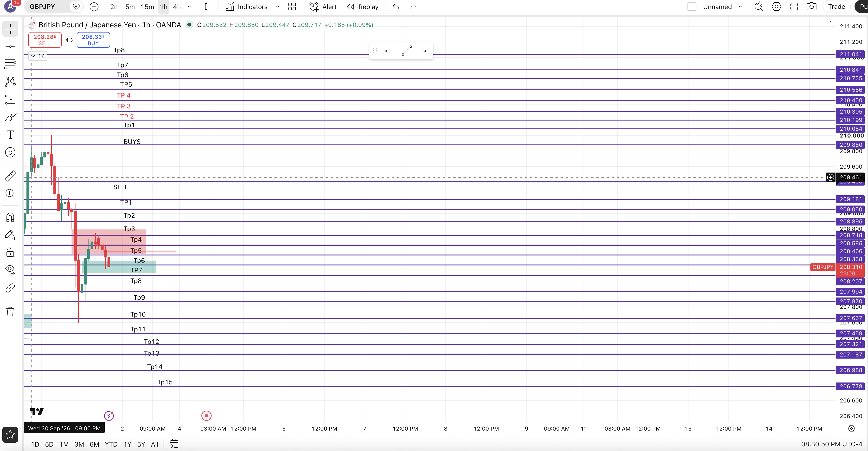Image resolution: width=868 pixels, height=451 pixels.
Task: Switch to the 15m timeframe
Action: 147,7
